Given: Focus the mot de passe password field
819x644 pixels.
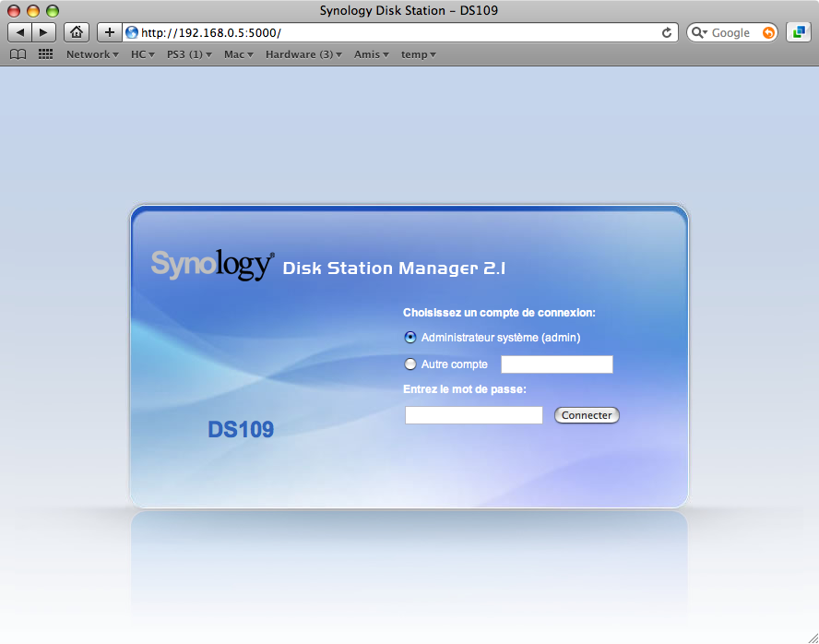Looking at the screenshot, I should pos(474,415).
